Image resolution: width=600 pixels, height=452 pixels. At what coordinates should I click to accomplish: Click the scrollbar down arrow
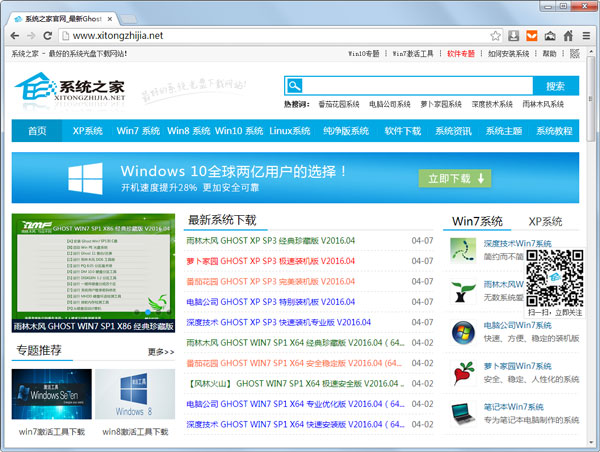coord(591,443)
